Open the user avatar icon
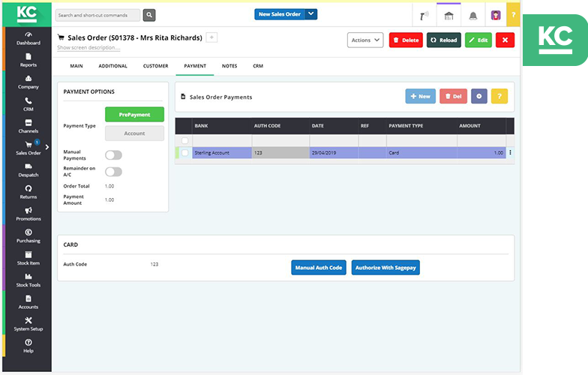Image resolution: width=588 pixels, height=375 pixels. point(496,15)
